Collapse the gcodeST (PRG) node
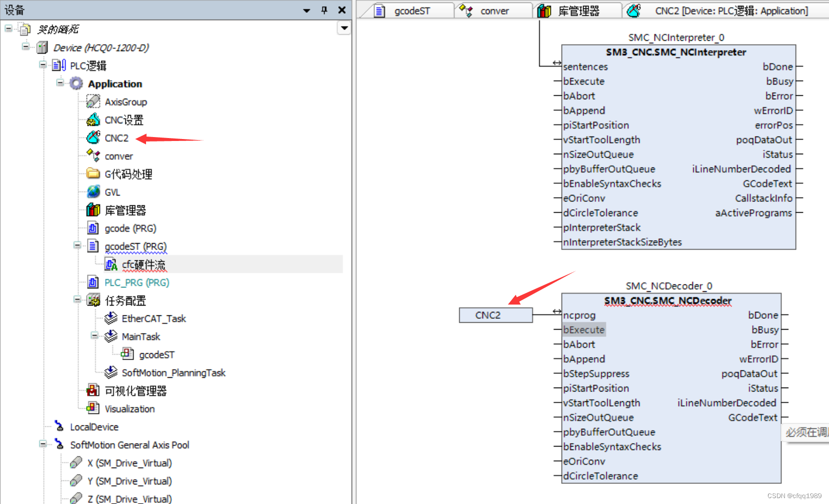The width and height of the screenshot is (829, 504). click(77, 245)
